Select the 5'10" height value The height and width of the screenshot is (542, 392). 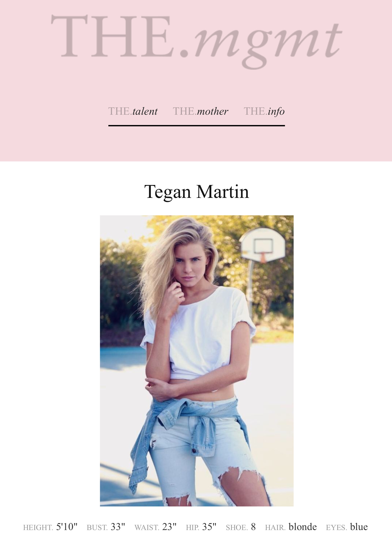[x=67, y=527]
